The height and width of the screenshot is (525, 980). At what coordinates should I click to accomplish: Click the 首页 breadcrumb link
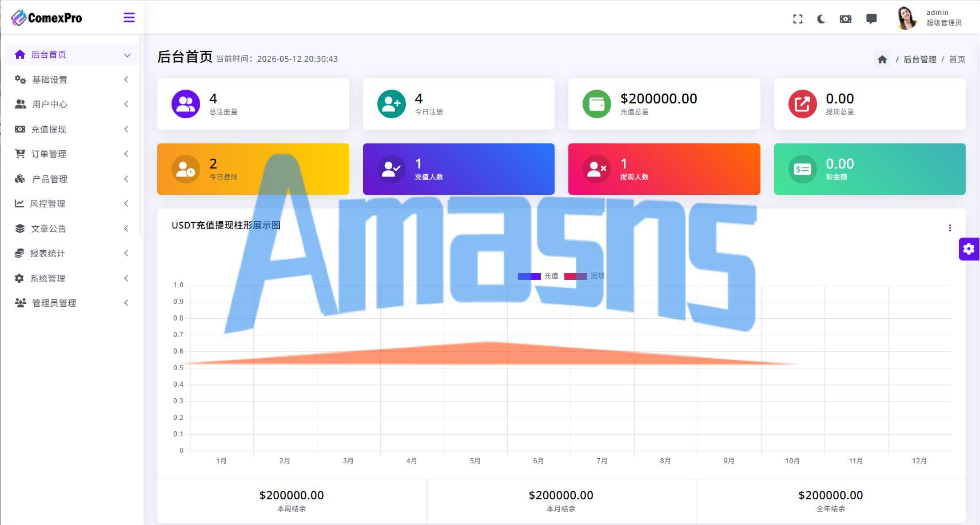[957, 59]
